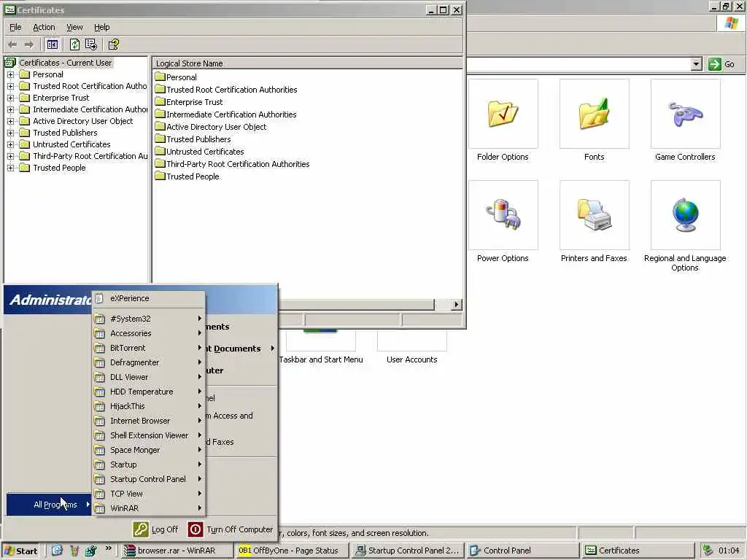Expand Trusted Publishers tree node
747x560 pixels.
click(x=10, y=133)
